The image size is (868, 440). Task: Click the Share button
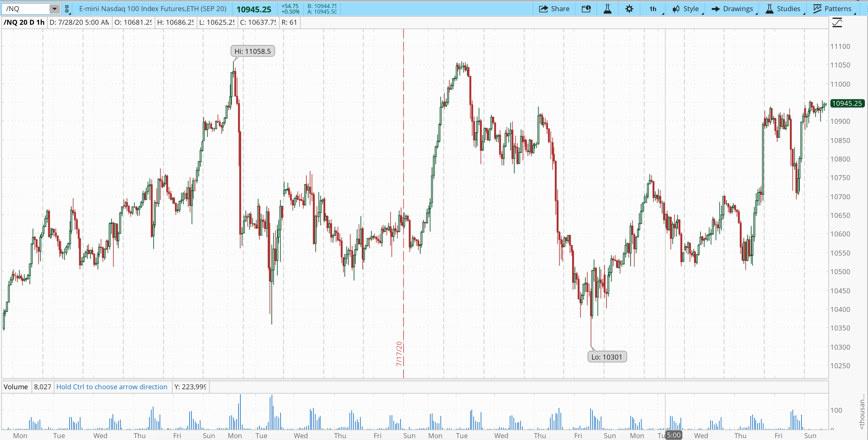(x=554, y=9)
